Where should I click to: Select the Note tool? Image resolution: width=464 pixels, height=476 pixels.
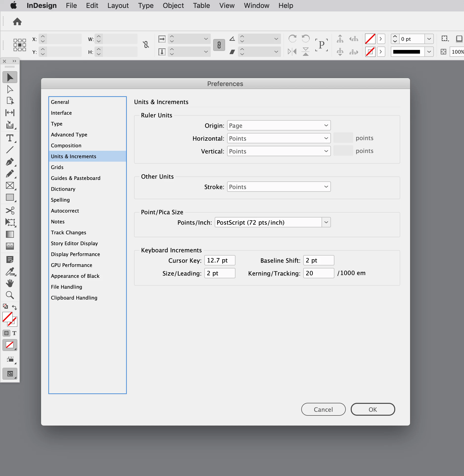pos(10,260)
